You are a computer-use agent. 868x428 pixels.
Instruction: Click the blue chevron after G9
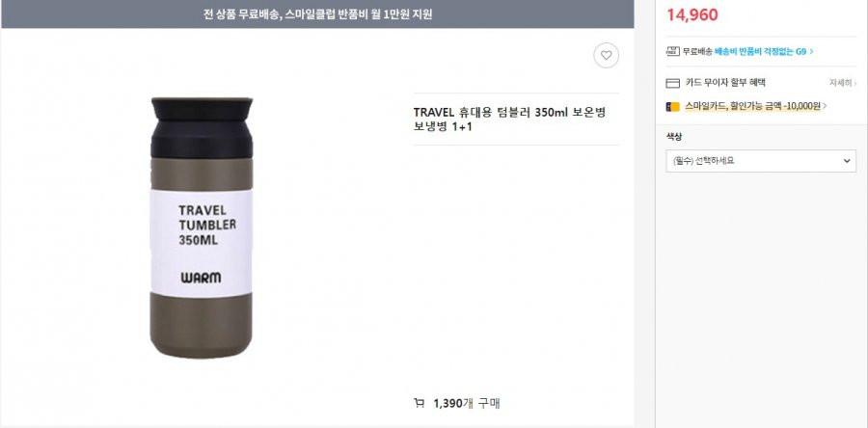[x=811, y=51]
